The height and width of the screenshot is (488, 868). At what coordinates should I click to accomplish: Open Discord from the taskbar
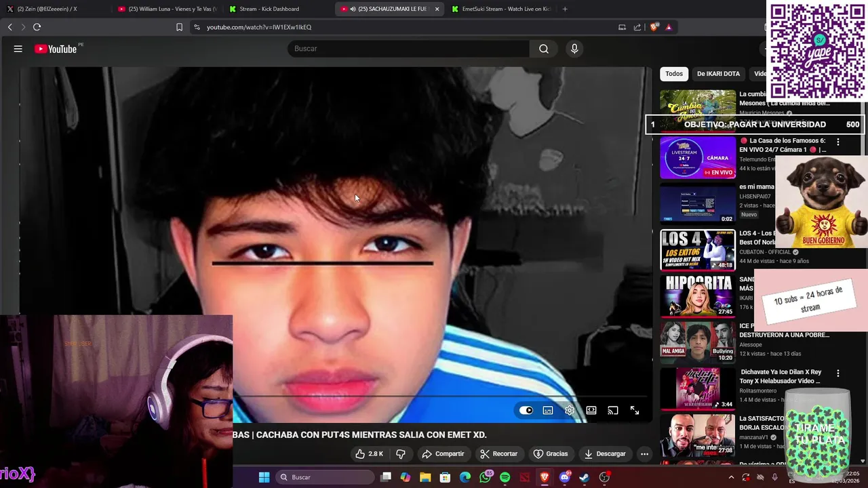(564, 477)
